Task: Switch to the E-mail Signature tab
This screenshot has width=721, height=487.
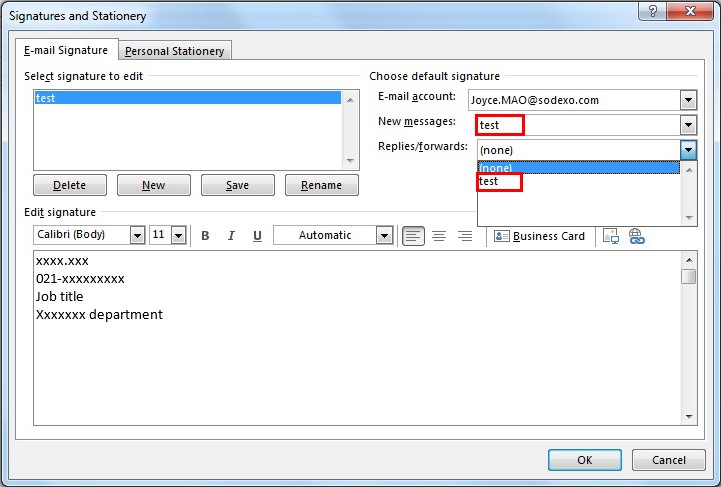Action: pos(66,50)
